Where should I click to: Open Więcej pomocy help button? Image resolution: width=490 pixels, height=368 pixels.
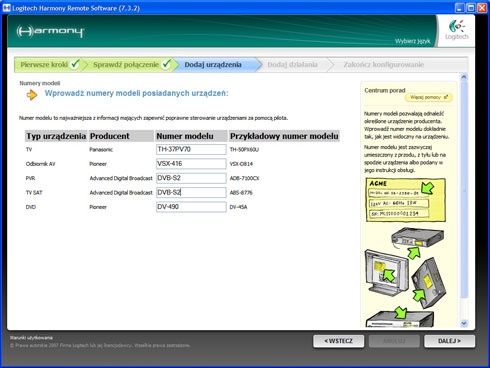(x=429, y=97)
